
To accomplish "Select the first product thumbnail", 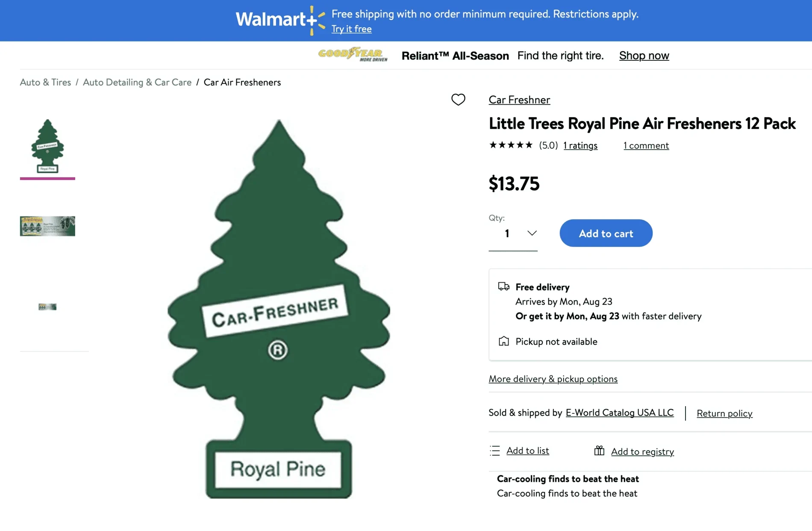I will (x=47, y=146).
